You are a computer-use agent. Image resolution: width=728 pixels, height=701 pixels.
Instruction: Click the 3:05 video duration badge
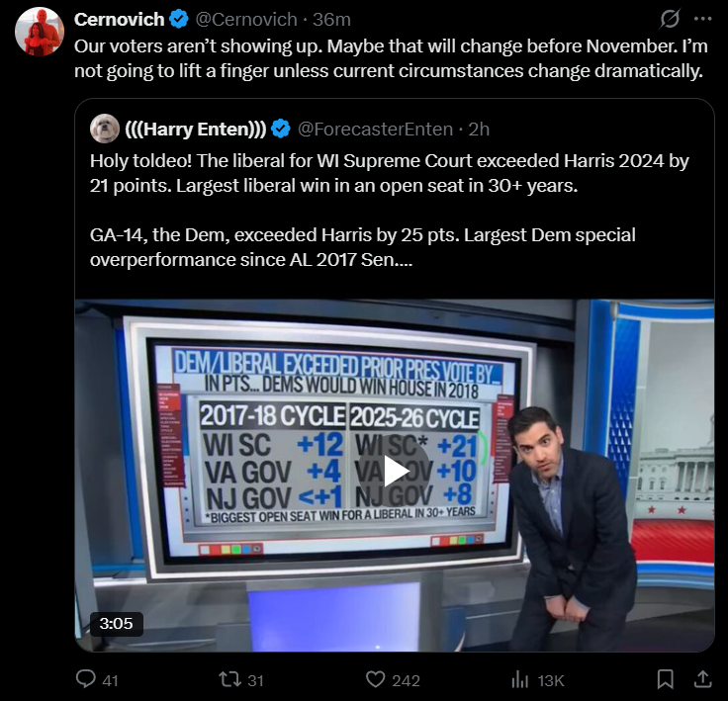(116, 624)
